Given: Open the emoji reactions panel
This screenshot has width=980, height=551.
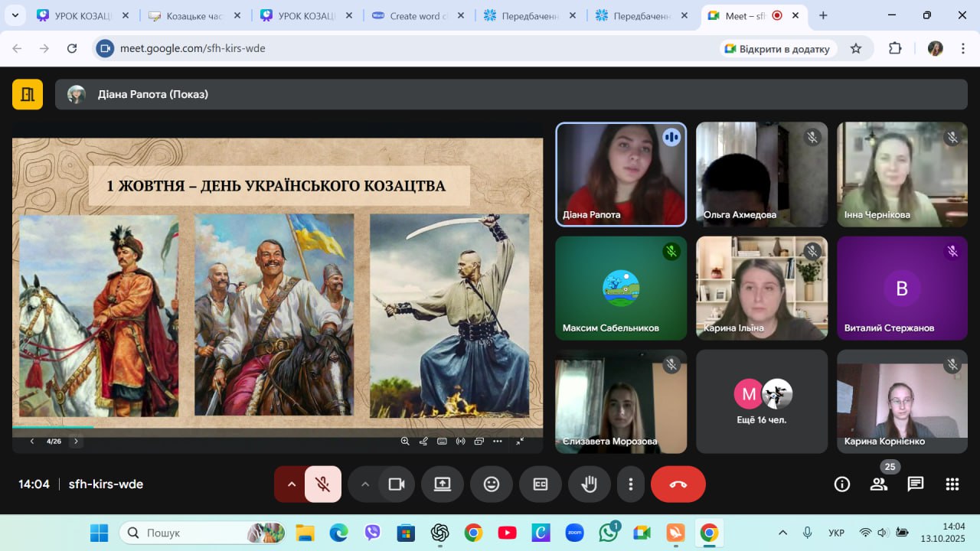Looking at the screenshot, I should click(492, 484).
